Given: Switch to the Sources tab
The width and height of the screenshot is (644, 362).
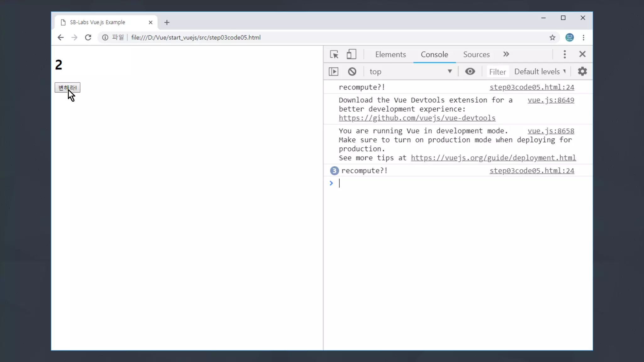Looking at the screenshot, I should click(476, 54).
